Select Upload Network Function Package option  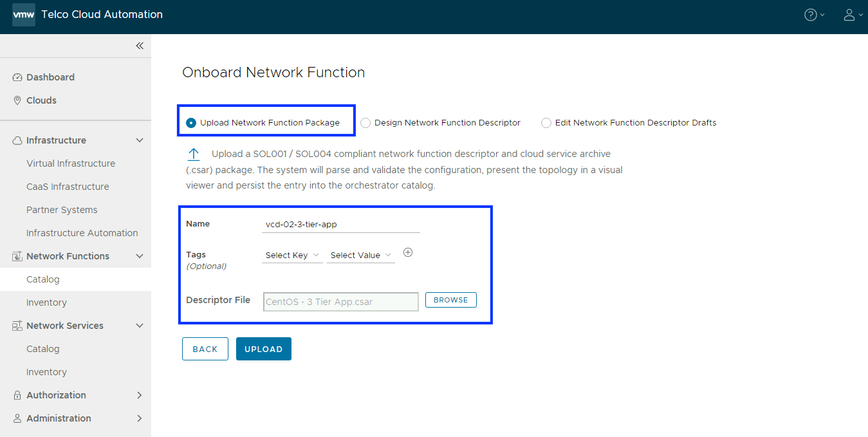[x=191, y=123]
